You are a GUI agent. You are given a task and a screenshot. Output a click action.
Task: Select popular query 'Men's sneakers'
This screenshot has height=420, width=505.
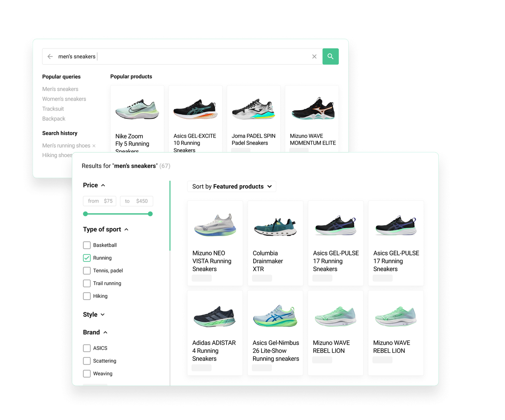tap(60, 89)
